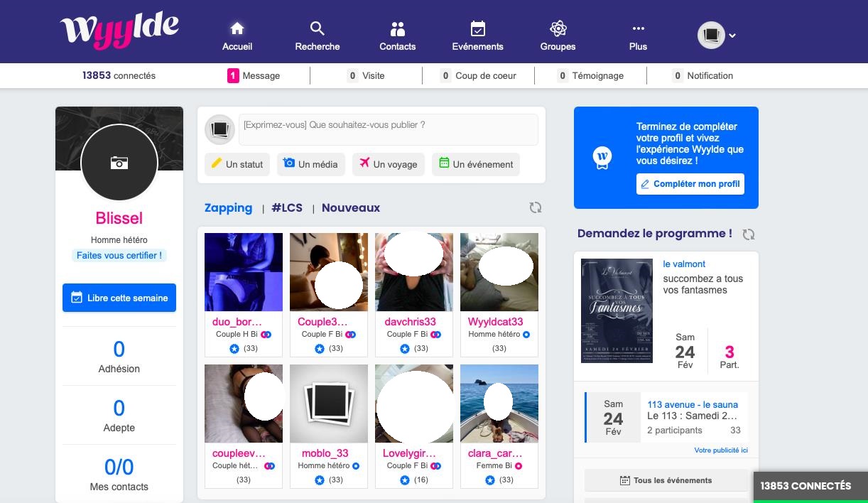Open Recherche via magnifying glass icon
This screenshot has width=868, height=503.
[318, 29]
